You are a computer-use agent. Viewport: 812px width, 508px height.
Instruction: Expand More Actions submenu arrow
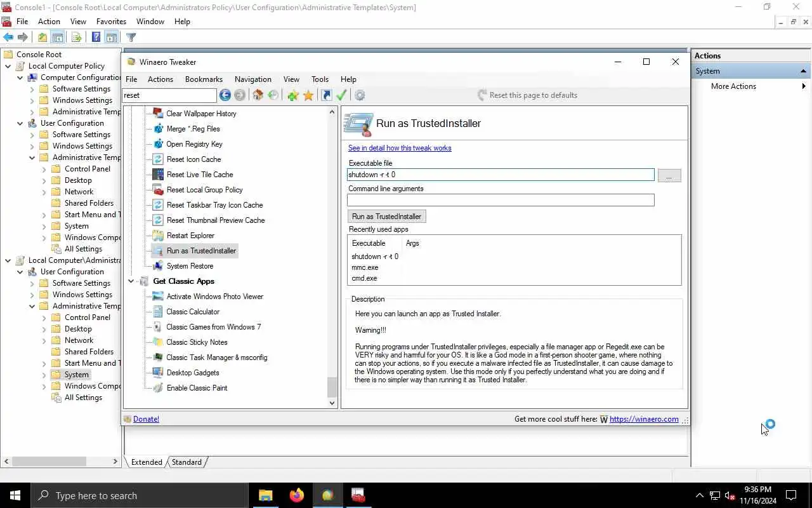[x=804, y=86]
